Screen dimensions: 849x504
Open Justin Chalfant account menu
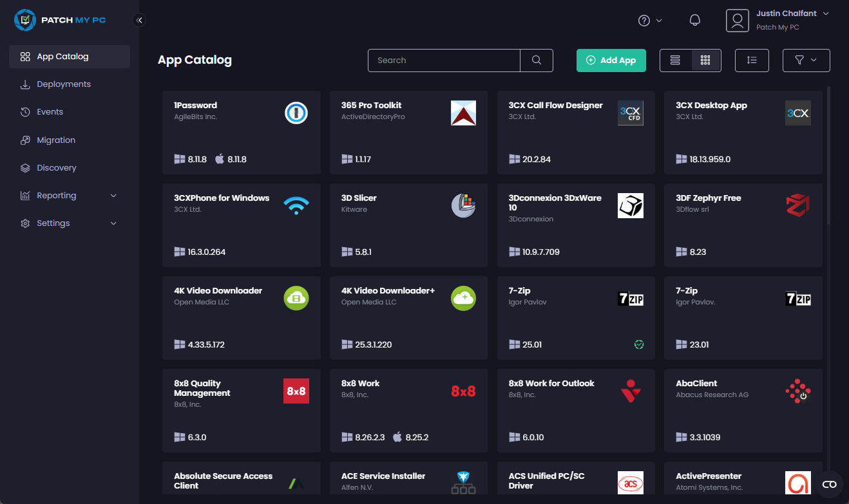(777, 20)
